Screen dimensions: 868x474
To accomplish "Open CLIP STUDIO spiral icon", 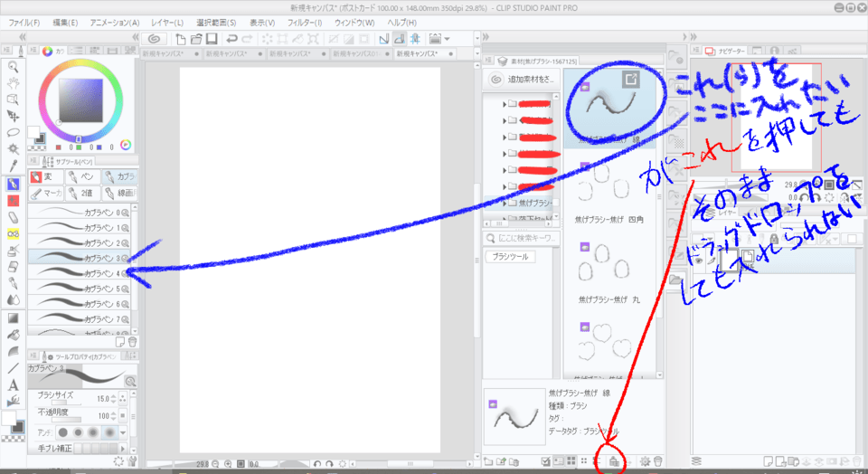I will (x=155, y=39).
